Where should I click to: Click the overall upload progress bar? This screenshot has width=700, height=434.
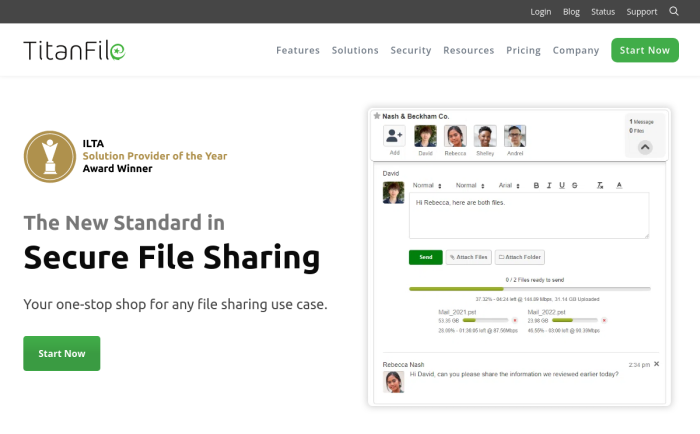[529, 289]
